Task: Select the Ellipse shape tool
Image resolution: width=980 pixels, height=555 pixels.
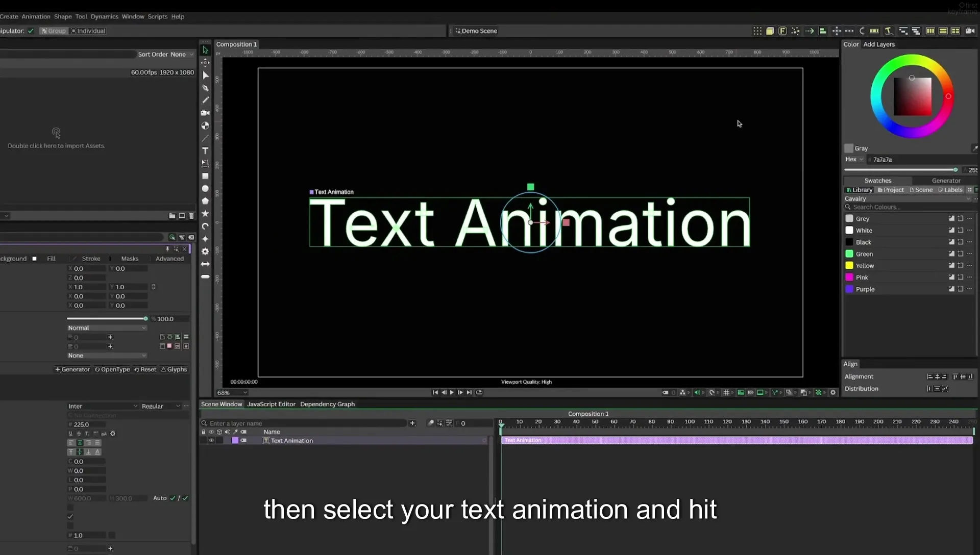Action: [x=205, y=189]
